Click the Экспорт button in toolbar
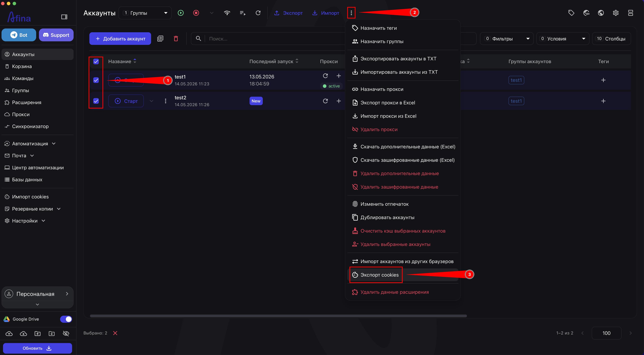Screen dimensions: 644x355 pos(288,13)
